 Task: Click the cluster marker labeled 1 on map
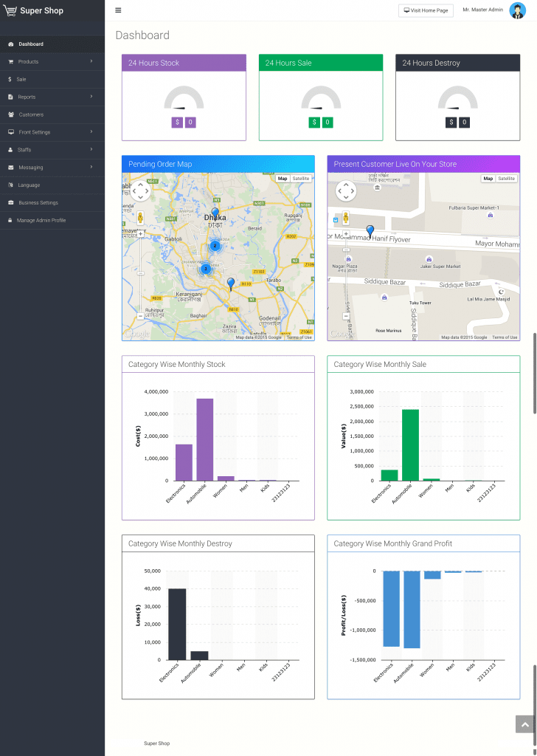tap(206, 269)
